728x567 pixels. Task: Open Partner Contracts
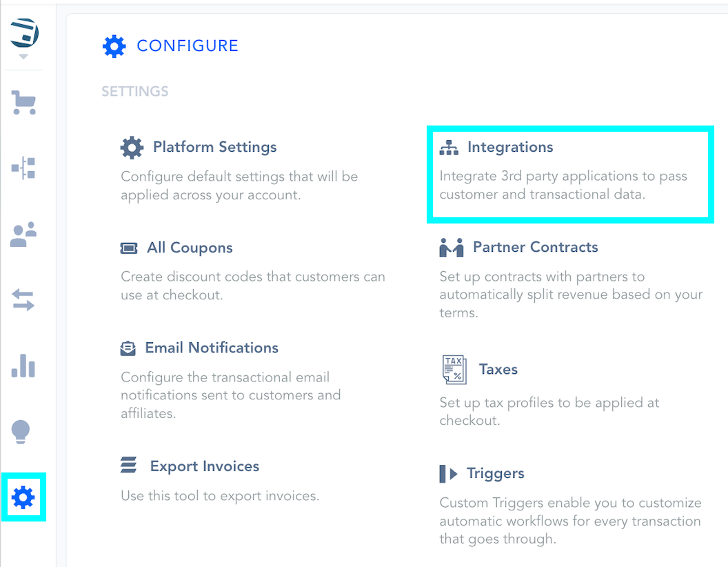coord(535,247)
